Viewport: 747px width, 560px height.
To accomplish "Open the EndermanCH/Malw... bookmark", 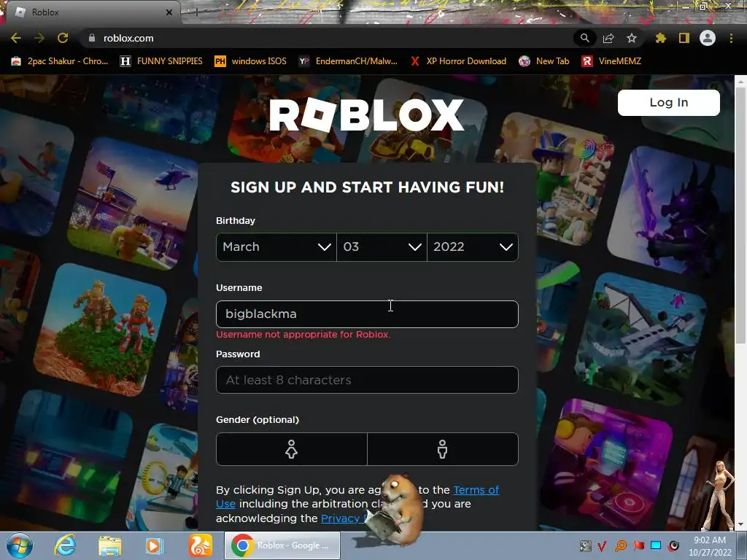I will (348, 61).
